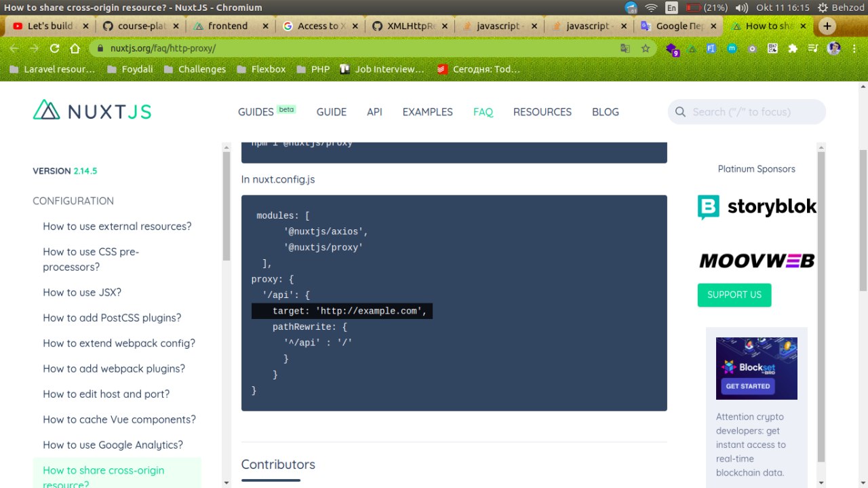The width and height of the screenshot is (868, 488).
Task: Open the Flexbox bookmarks folder
Action: [x=261, y=69]
